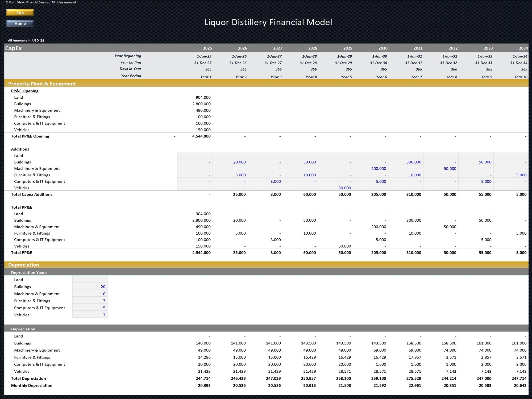
Task: Click the All Amounts in USD label
Action: (x=26, y=40)
